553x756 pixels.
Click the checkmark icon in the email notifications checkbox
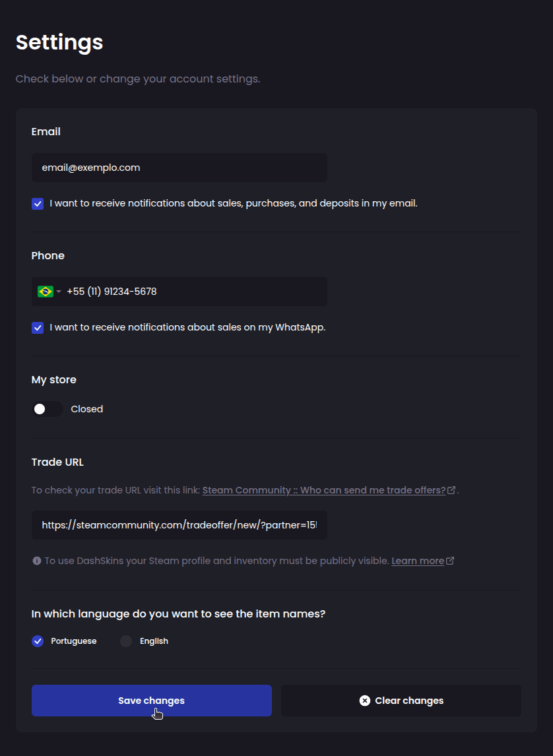(38, 203)
